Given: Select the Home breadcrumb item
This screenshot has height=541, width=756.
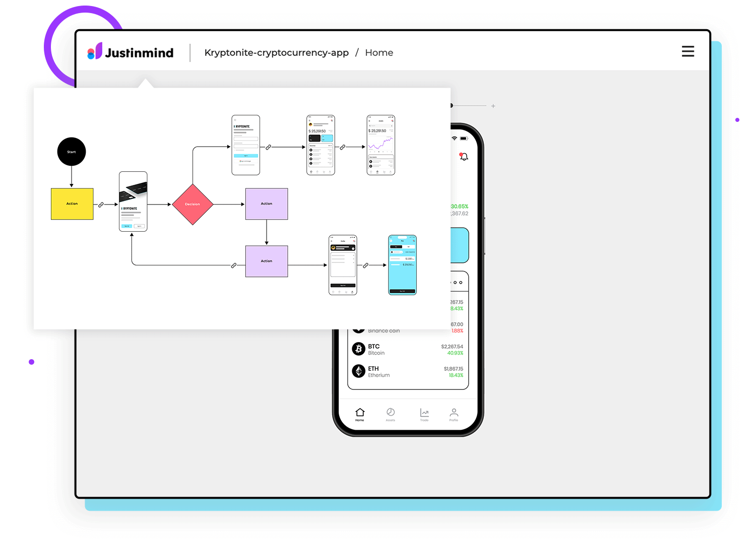Looking at the screenshot, I should click(379, 52).
